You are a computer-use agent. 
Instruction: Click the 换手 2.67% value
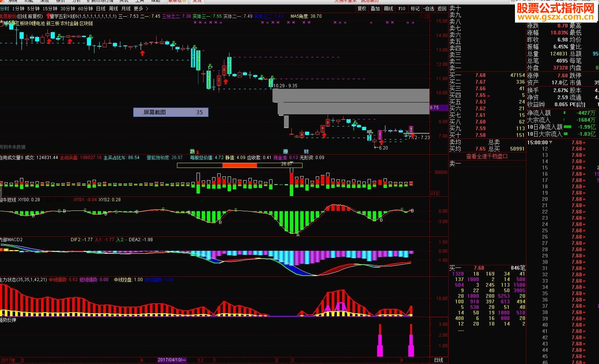click(x=560, y=90)
